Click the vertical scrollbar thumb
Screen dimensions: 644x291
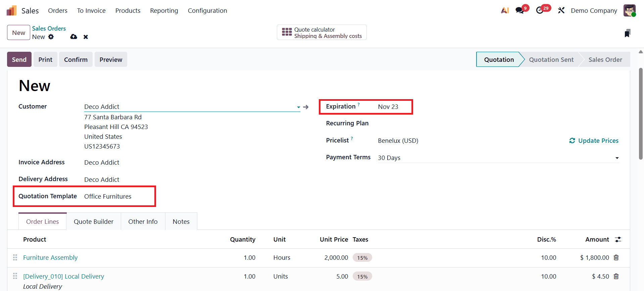point(641,114)
